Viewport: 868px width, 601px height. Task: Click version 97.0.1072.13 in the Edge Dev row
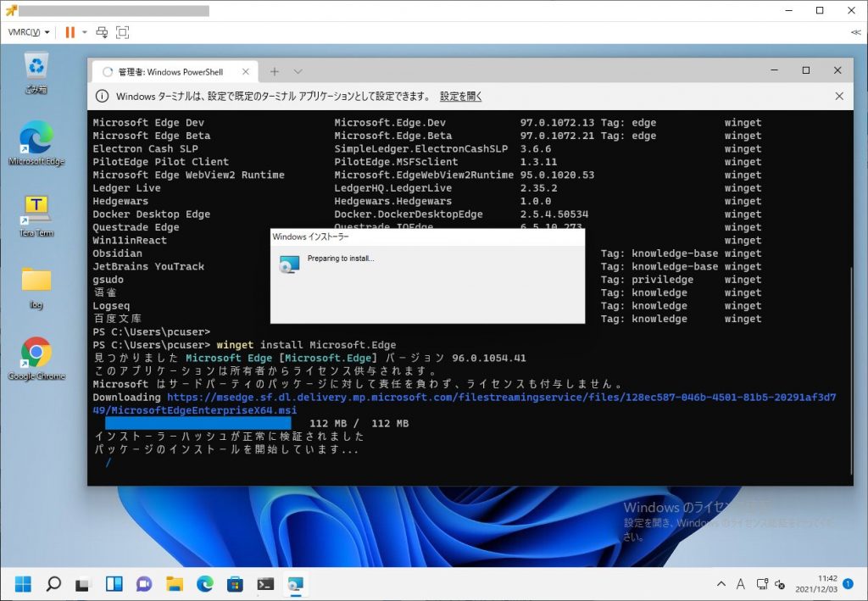click(557, 122)
